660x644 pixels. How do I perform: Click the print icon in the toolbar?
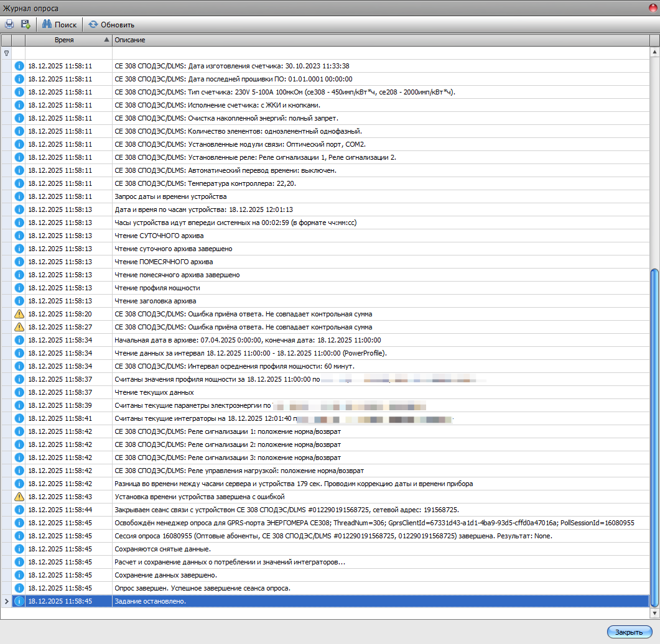[x=9, y=24]
